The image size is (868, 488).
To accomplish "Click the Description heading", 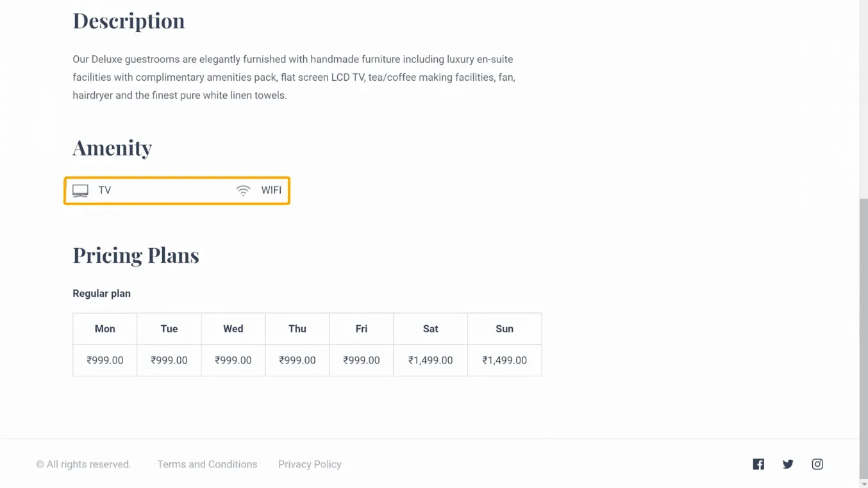I will click(129, 21).
